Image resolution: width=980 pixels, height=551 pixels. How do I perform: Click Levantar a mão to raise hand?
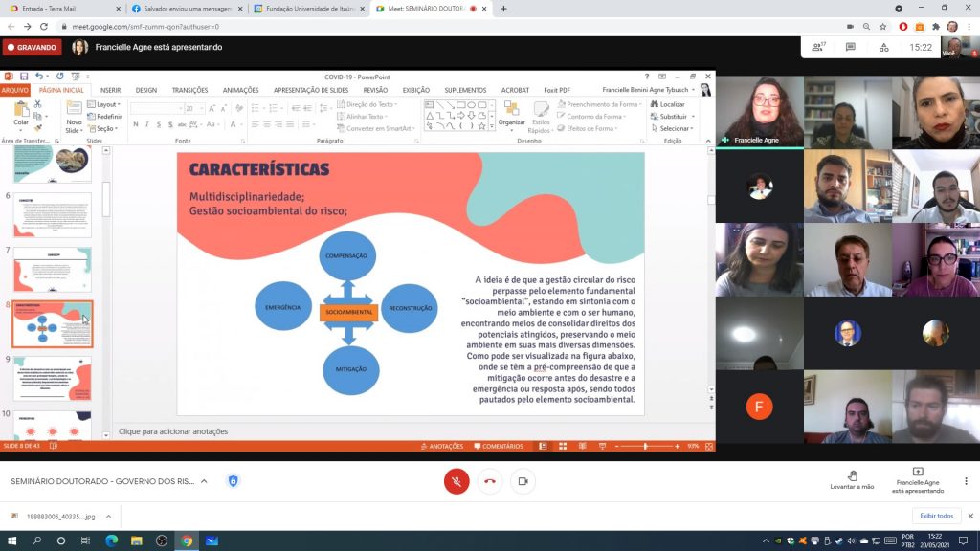point(852,480)
